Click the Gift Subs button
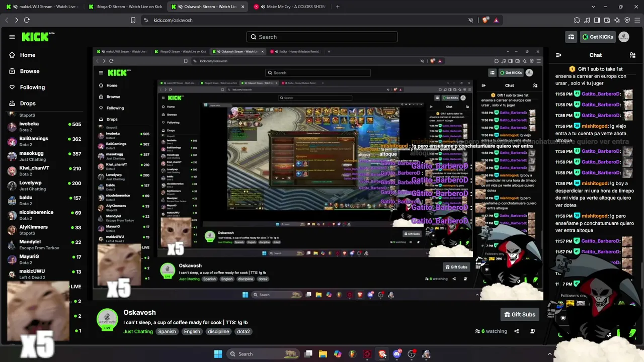Image resolution: width=644 pixels, height=362 pixels. coord(520,314)
